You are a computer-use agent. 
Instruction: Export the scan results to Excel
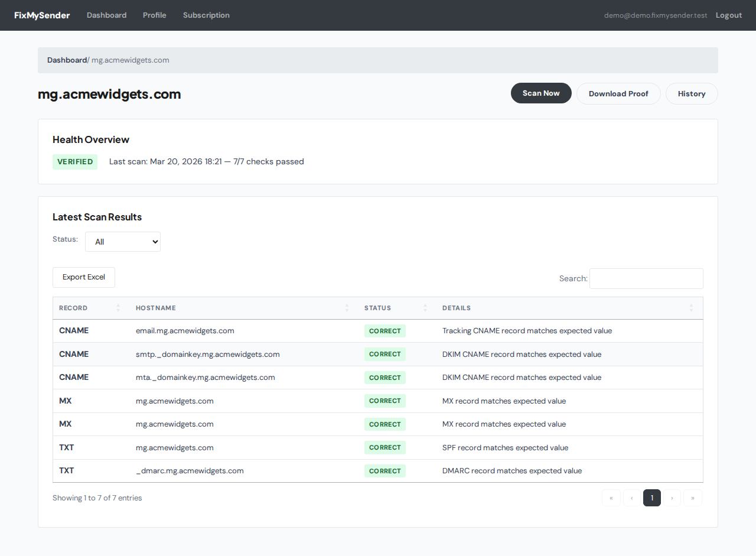83,277
